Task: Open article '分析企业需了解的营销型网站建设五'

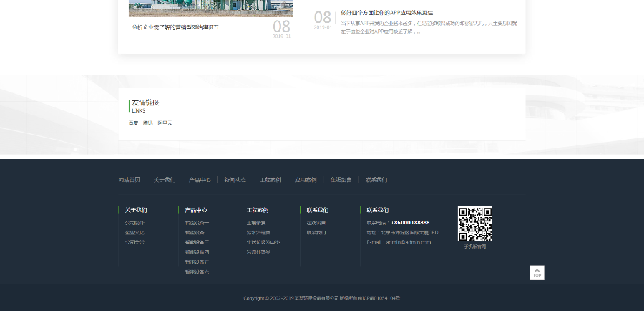Action: (x=175, y=27)
